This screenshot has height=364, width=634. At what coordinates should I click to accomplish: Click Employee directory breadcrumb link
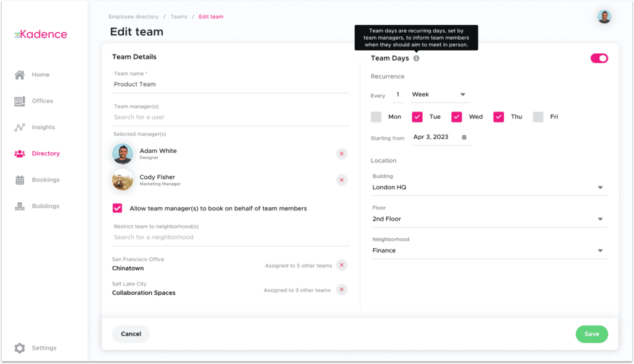(x=134, y=17)
